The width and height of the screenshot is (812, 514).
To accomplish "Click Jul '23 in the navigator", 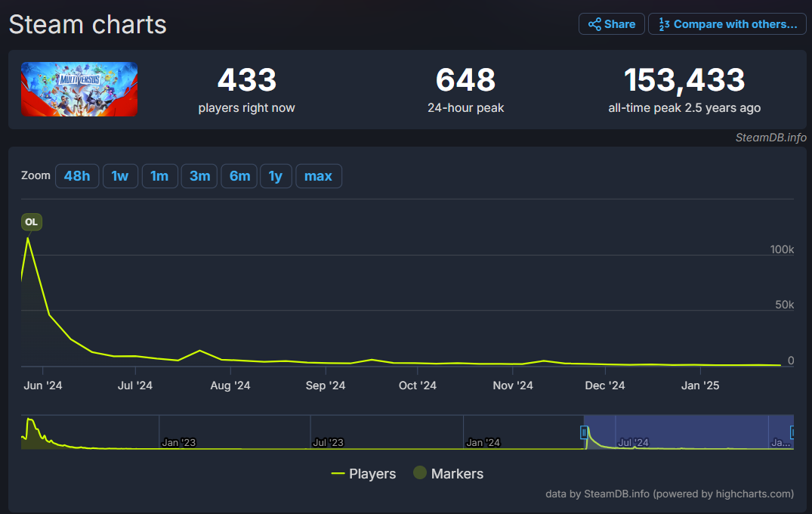I will [x=329, y=442].
